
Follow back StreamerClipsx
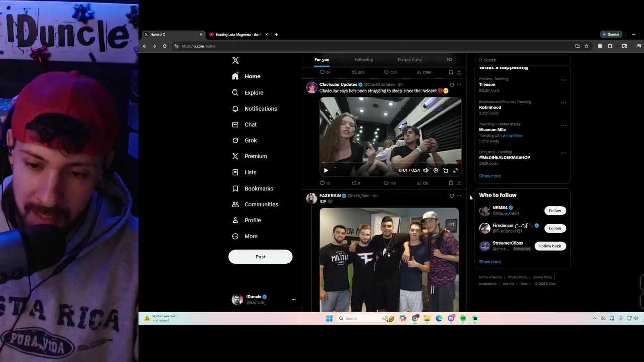[550, 246]
